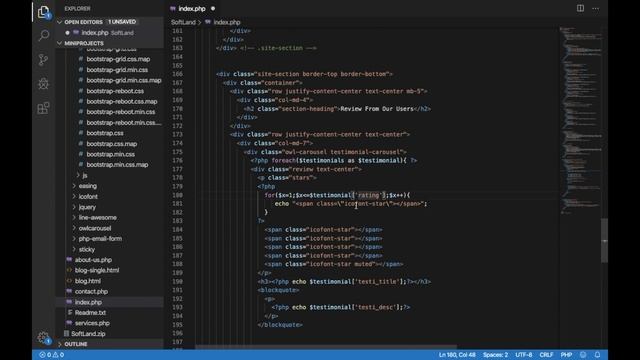Click index.php in the breadcrumb
Image resolution: width=640 pixels, height=360 pixels.
[227, 22]
